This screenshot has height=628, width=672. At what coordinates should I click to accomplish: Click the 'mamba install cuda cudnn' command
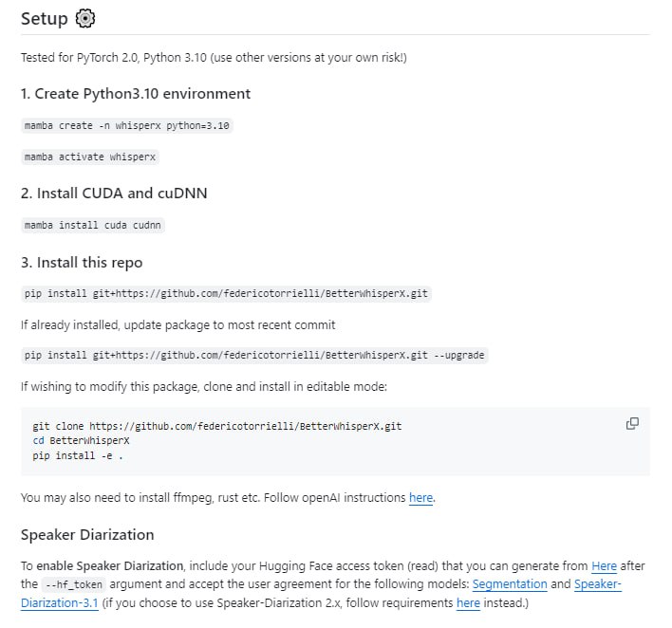click(94, 225)
